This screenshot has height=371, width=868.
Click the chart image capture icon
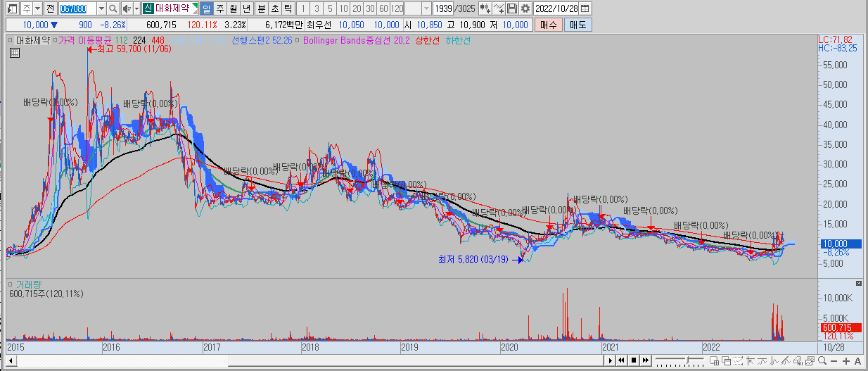point(809,361)
